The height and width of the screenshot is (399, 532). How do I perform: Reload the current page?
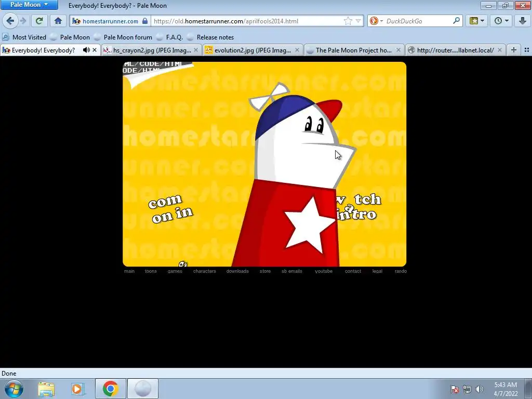pyautogui.click(x=39, y=21)
